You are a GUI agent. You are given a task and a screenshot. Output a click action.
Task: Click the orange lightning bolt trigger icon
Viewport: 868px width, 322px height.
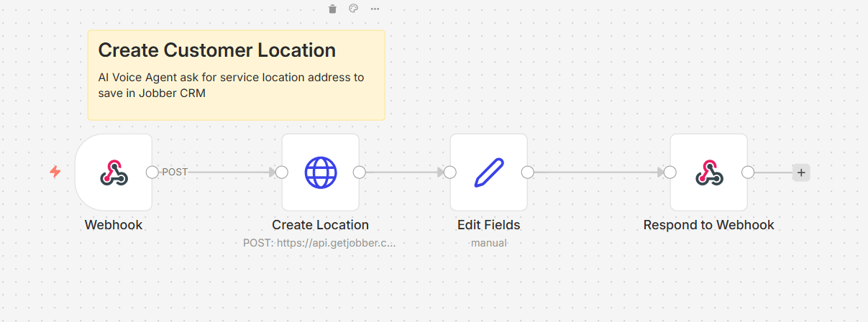[55, 172]
